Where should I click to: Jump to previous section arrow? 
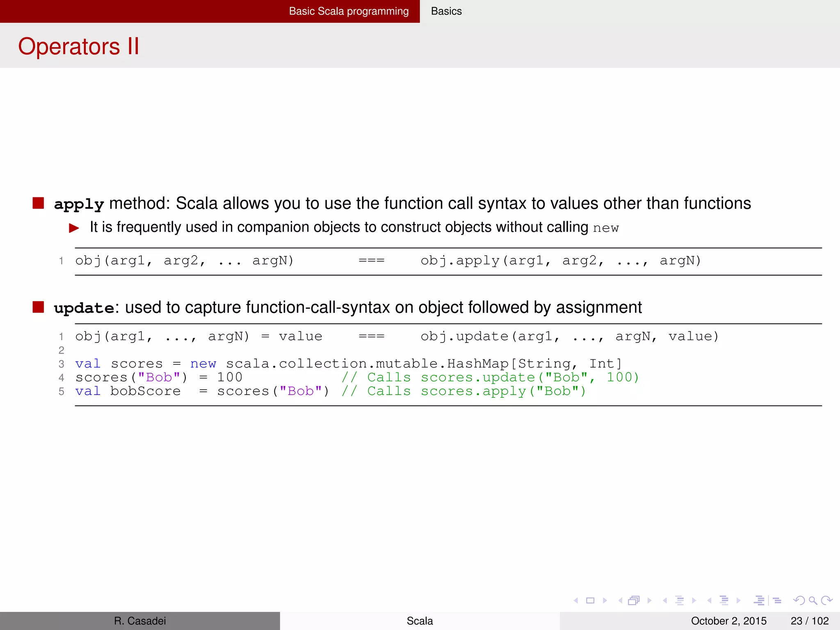tap(709, 600)
